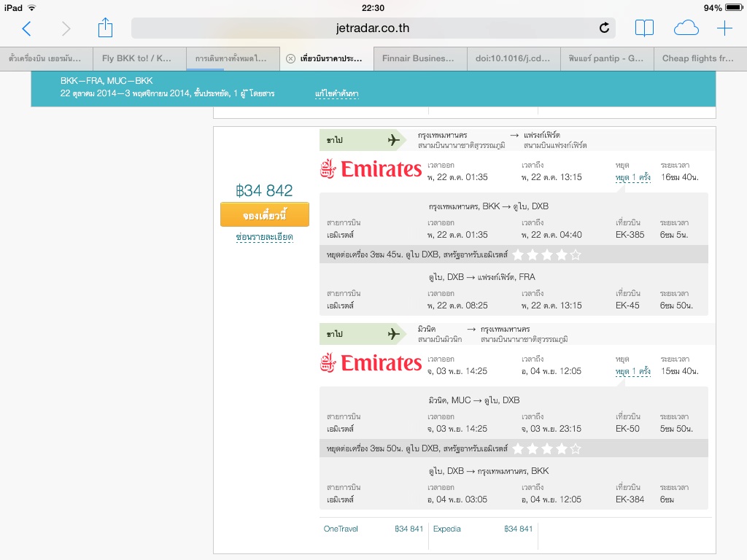Expand stop info on MUC return flight
The width and height of the screenshot is (747, 560).
pyautogui.click(x=632, y=371)
